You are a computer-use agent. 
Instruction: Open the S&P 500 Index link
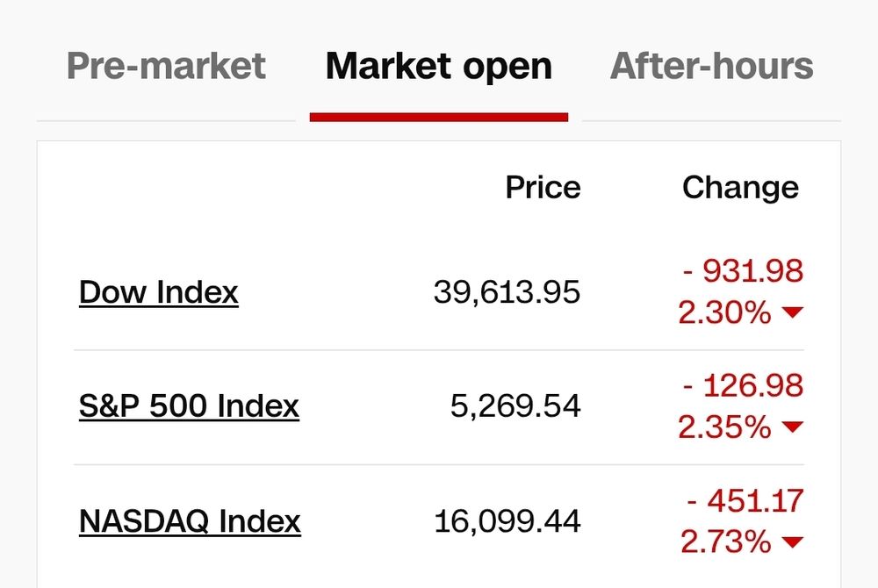click(190, 406)
